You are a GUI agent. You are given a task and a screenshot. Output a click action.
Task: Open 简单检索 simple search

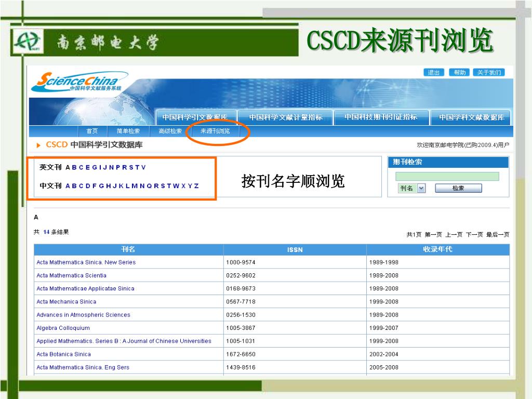(x=128, y=131)
